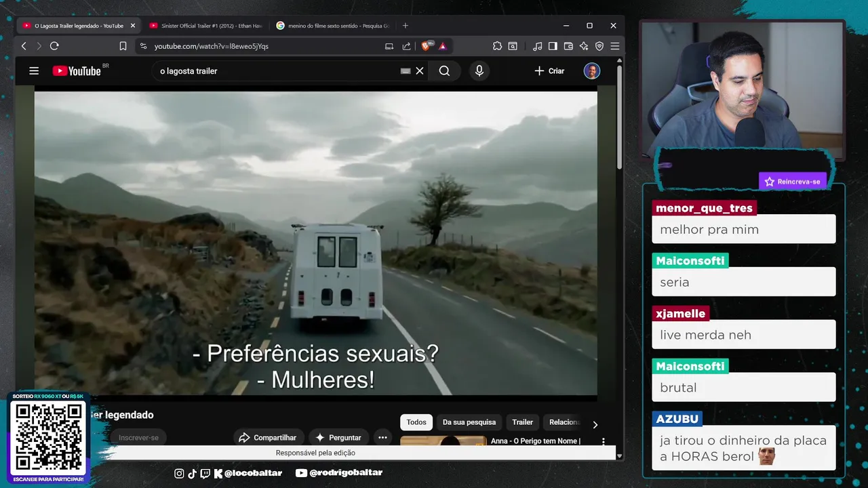This screenshot has height=488, width=868.
Task: Reload the YouTube page
Action: [x=54, y=46]
